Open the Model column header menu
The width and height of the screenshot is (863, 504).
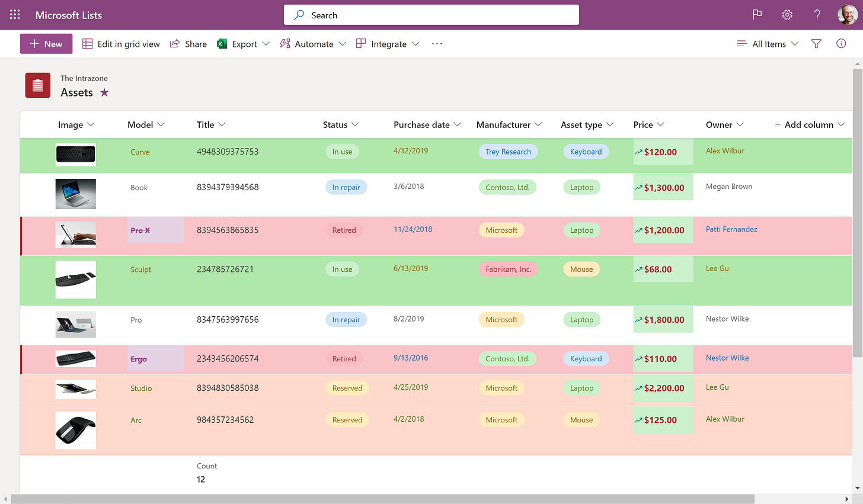[146, 125]
